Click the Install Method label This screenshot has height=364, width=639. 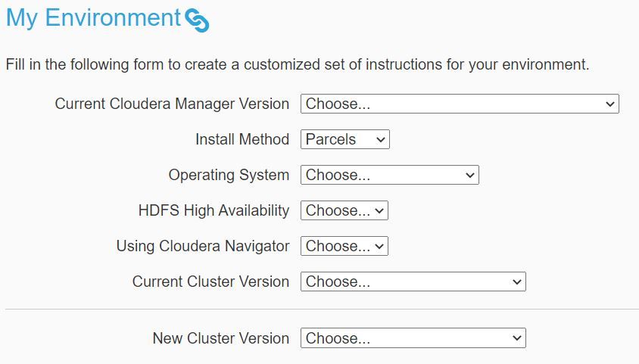tap(242, 139)
